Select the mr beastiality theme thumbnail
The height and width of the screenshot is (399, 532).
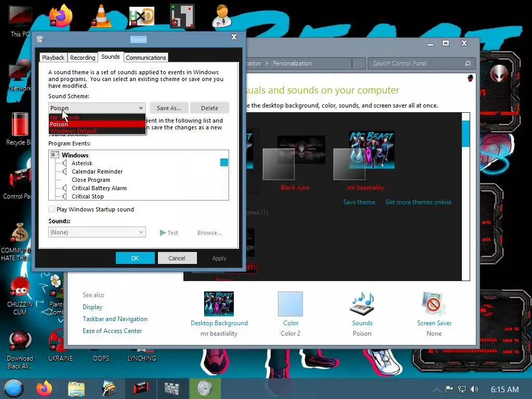click(x=364, y=155)
